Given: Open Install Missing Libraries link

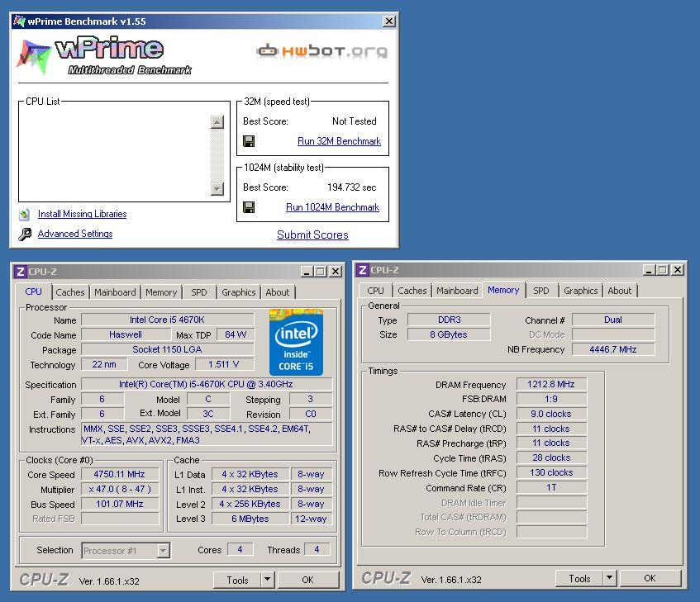Looking at the screenshot, I should tap(82, 214).
